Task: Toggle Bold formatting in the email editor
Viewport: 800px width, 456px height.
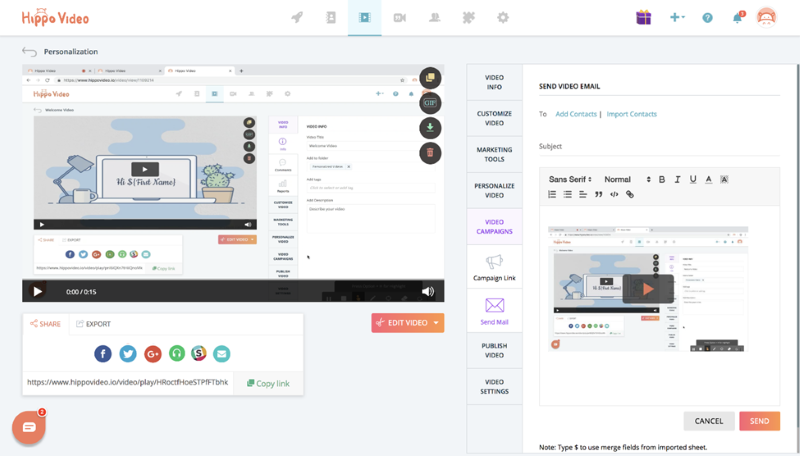Action: (662, 180)
